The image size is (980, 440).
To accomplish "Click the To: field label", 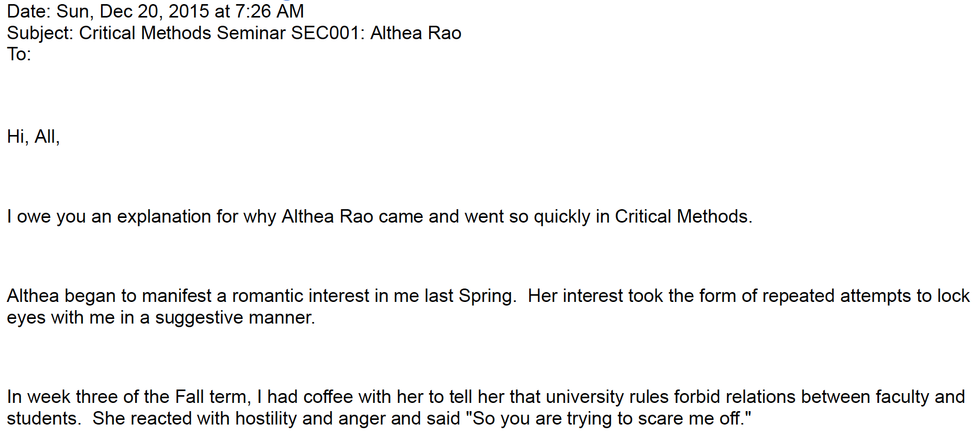I will [x=19, y=54].
